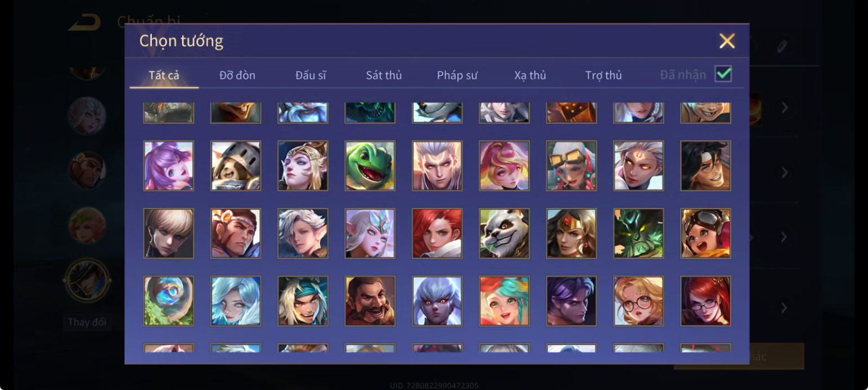Pick the panda hero portrait
The width and height of the screenshot is (868, 390).
coord(504,233)
